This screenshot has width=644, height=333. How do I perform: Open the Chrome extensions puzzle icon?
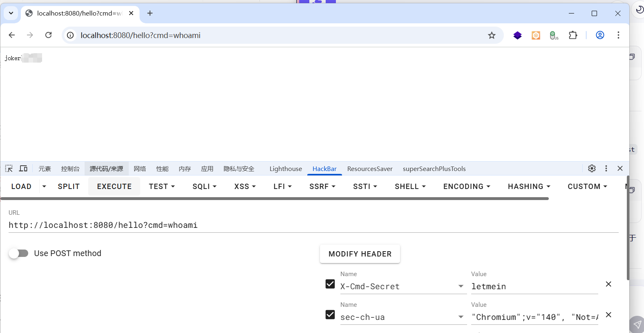click(573, 35)
